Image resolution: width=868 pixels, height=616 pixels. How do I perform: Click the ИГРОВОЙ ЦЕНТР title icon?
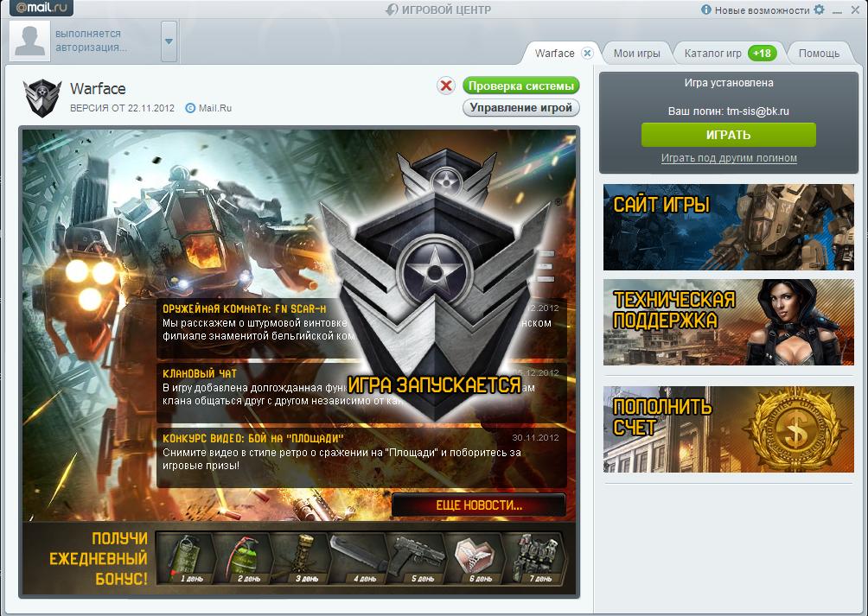tap(392, 10)
